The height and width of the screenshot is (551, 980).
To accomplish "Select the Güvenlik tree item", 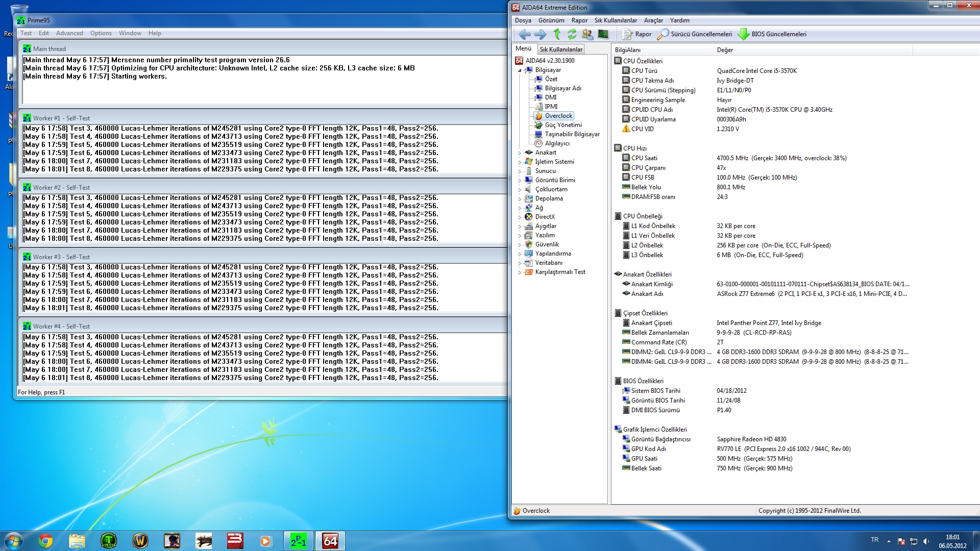I will [547, 244].
